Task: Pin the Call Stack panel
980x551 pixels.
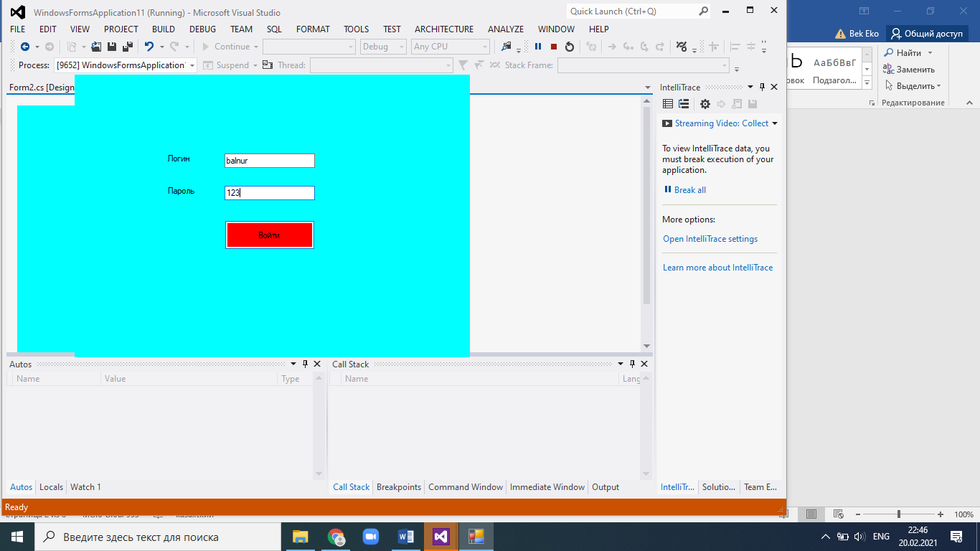Action: point(632,364)
